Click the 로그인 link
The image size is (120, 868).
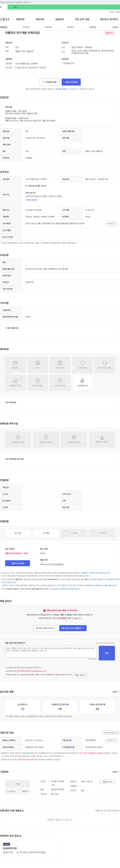click(112, 12)
